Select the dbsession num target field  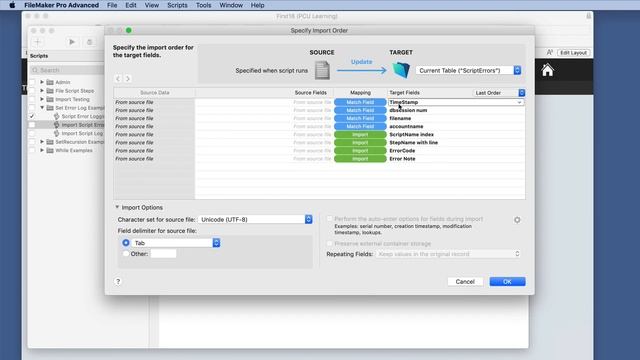[x=408, y=110]
